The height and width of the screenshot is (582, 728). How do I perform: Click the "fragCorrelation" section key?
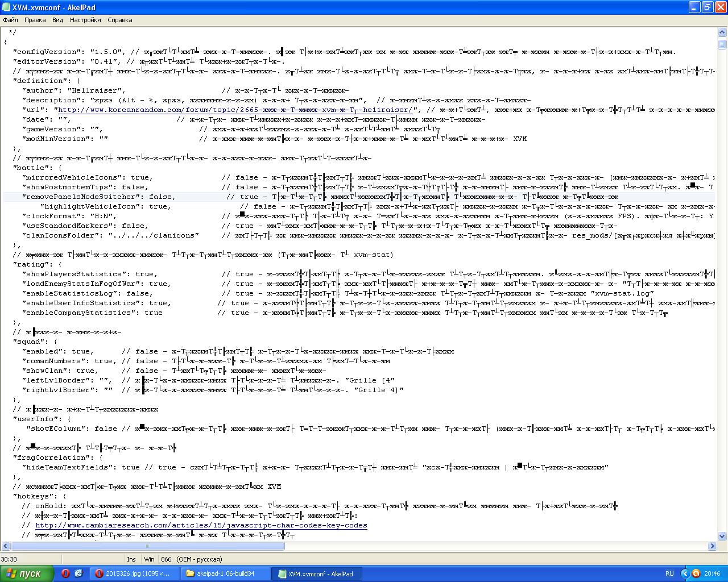49,458
